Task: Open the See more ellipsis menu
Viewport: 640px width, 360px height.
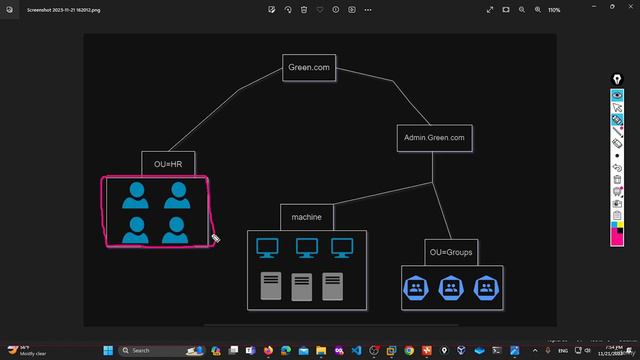Action: click(x=368, y=10)
